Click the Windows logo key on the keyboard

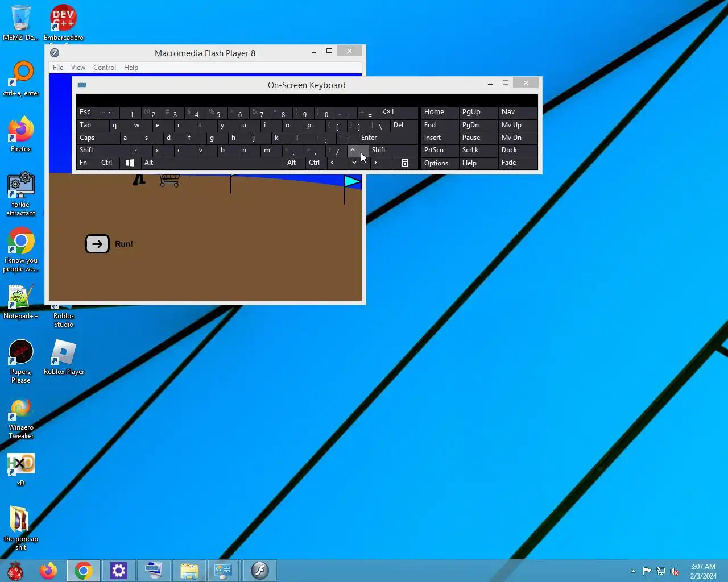(130, 163)
